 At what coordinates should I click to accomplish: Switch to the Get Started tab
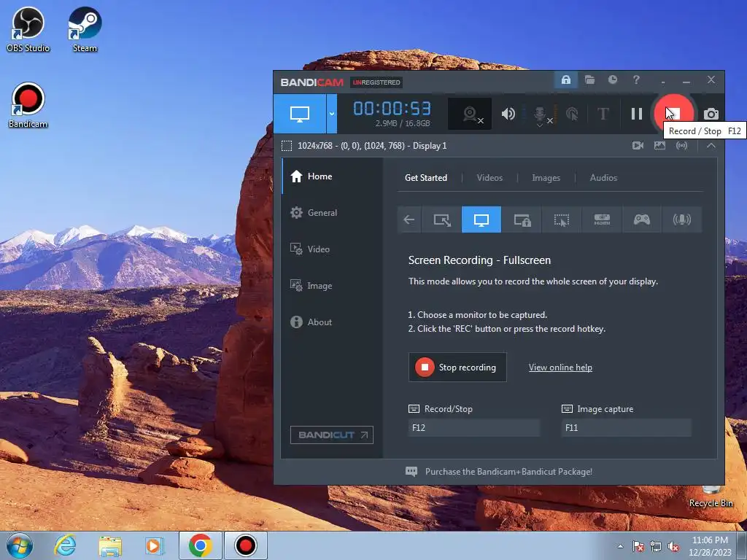(426, 178)
